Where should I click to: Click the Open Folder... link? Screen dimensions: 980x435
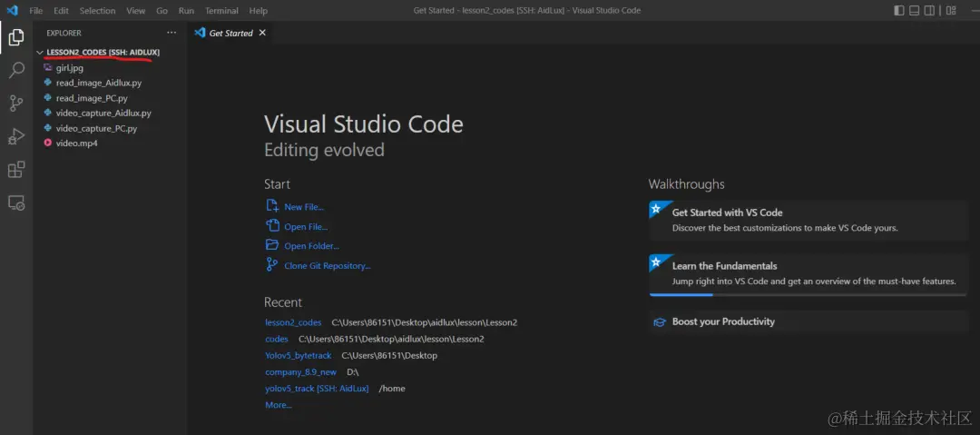pos(311,246)
